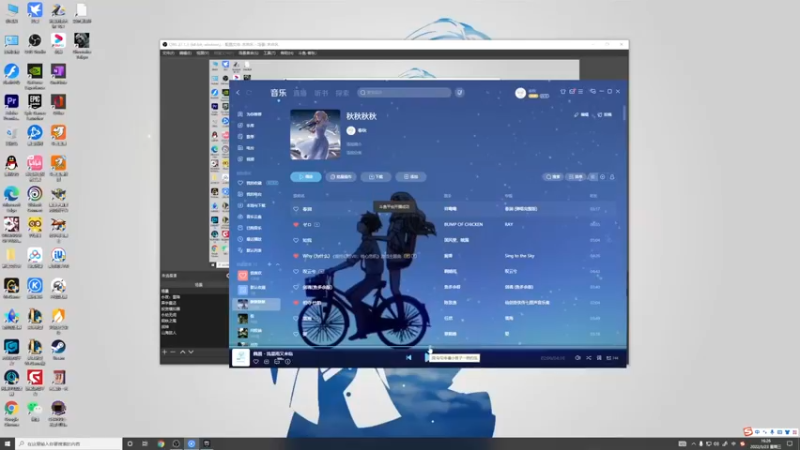This screenshot has width=800, height=450.
Task: Click the Edit button at the playlist's top right
Action: tap(581, 115)
